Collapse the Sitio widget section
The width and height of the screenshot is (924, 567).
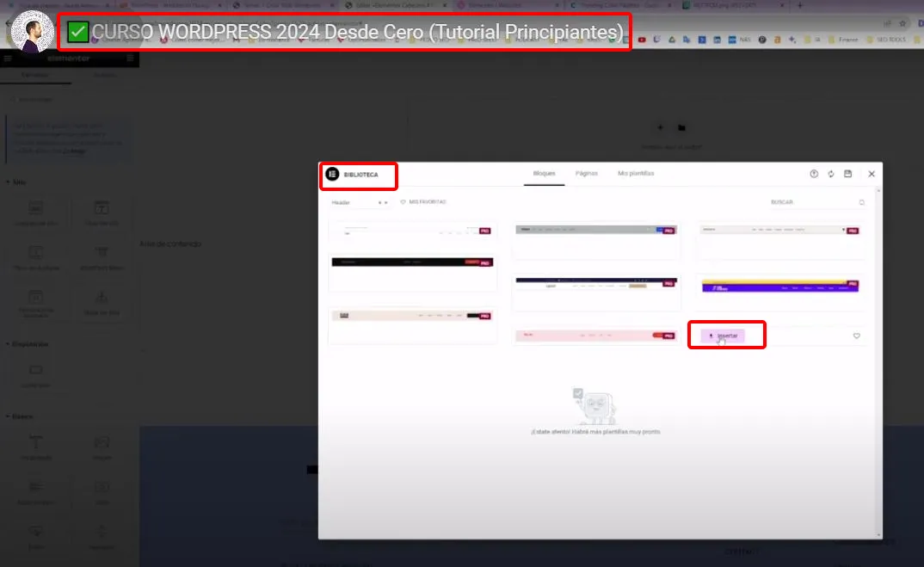click(15, 182)
